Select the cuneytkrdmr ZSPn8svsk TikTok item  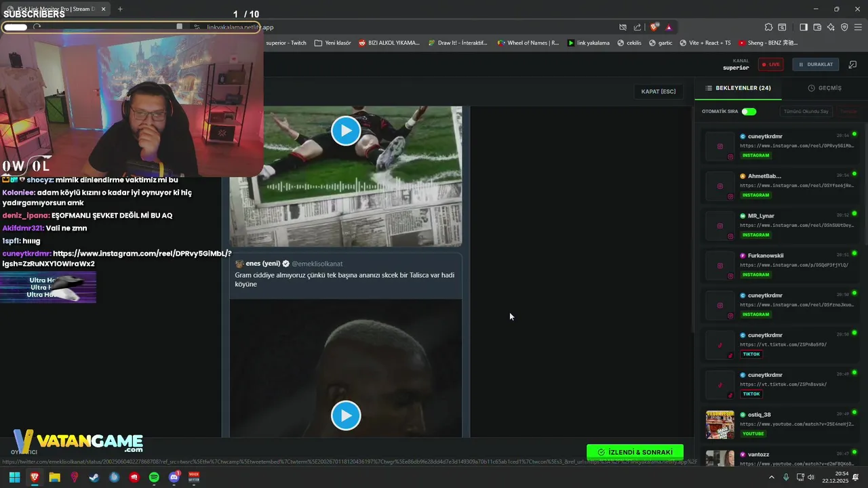coord(780,384)
